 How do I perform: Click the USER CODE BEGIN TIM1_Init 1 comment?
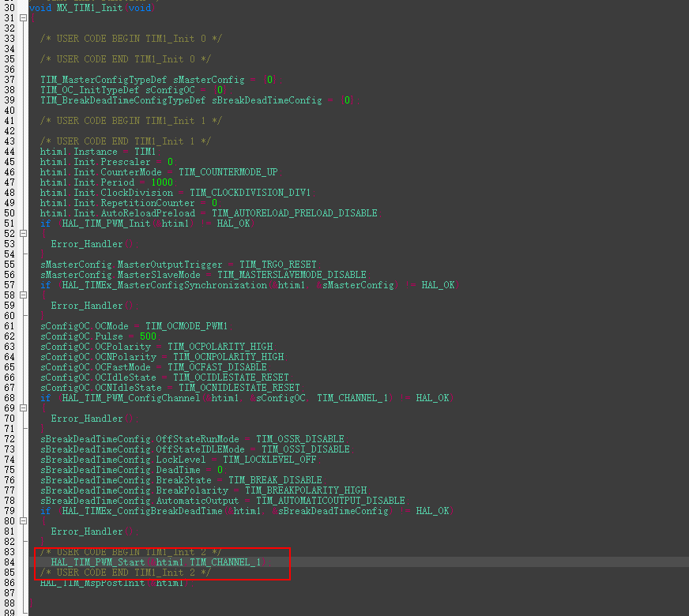tap(131, 121)
